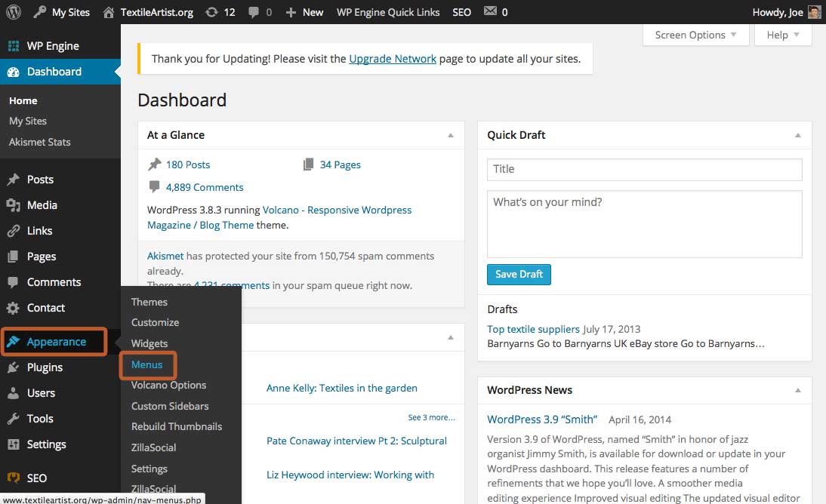Screen dimensions: 826x504
Task: Click the Posts pushpin icon in sidebar
Action: [13, 180]
